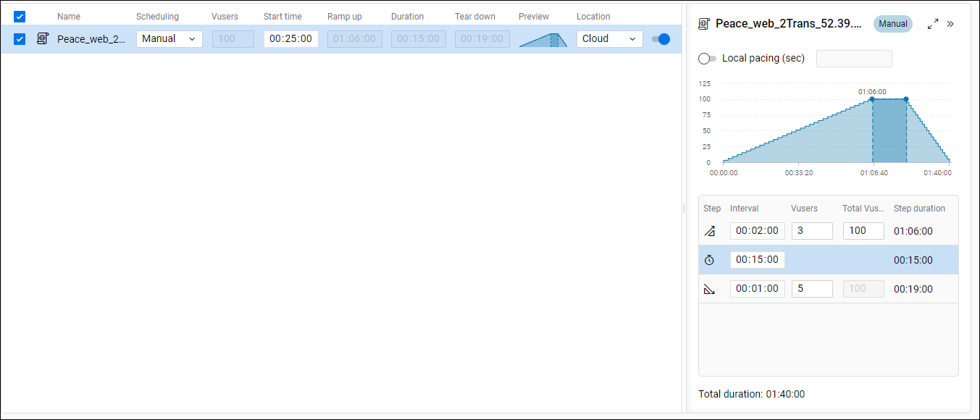Select the ramp up step icon
Viewport: 980px width, 420px height.
[x=709, y=231]
